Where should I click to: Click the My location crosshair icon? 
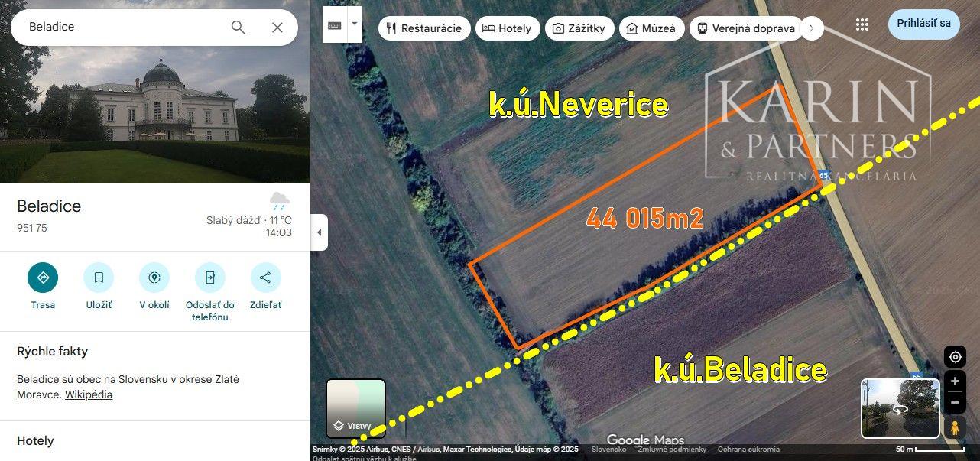pos(955,356)
